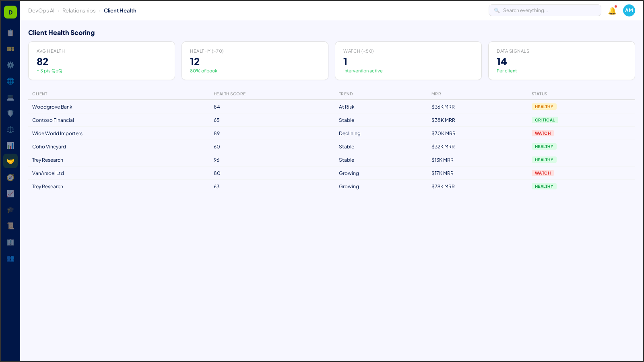
Task: Click the CRITICAL status badge for Contoso Financial
Action: [x=545, y=120]
